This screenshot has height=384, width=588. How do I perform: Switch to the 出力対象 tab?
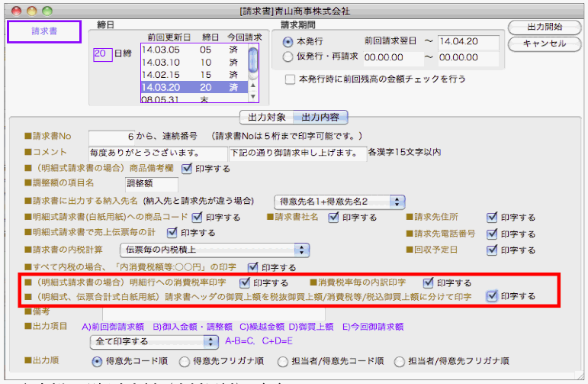click(x=267, y=118)
